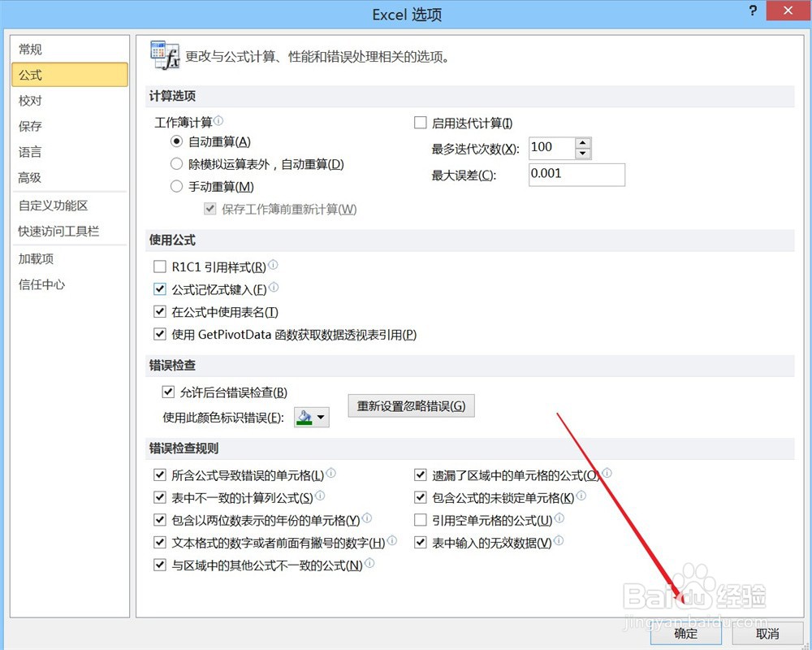Click info icon beside 文本格式的数字或者前面有撇号的数字
This screenshot has width=812, height=650.
392,540
